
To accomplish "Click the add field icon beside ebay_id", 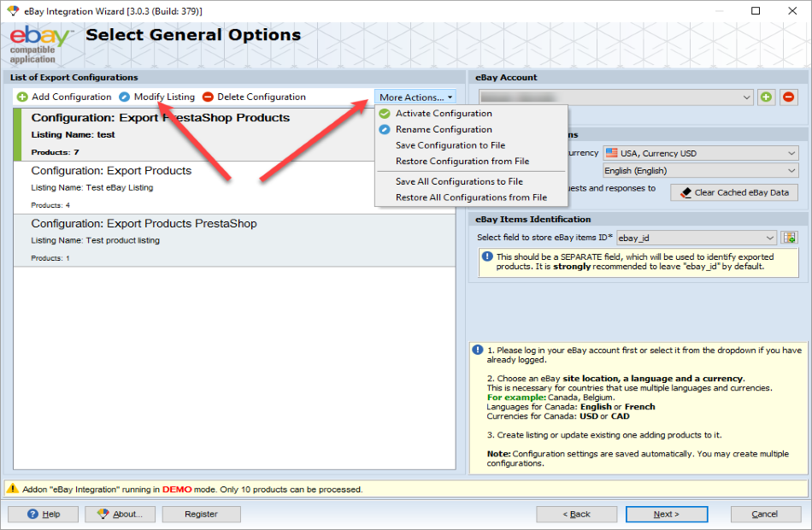I will [789, 238].
